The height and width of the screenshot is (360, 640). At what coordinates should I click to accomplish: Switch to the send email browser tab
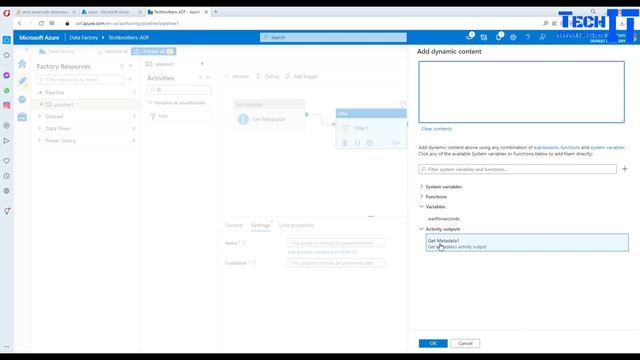pos(46,12)
